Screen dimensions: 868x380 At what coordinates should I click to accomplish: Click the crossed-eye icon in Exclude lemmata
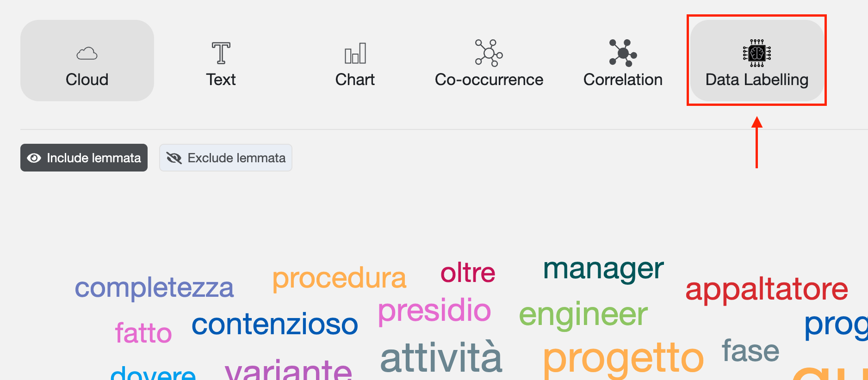click(x=174, y=158)
